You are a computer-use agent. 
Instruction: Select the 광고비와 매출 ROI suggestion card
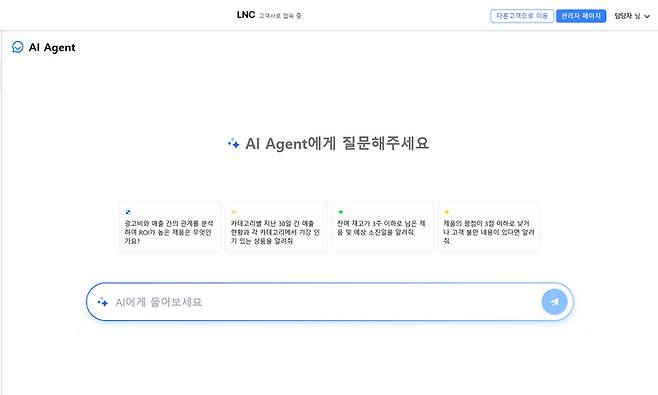click(x=170, y=227)
